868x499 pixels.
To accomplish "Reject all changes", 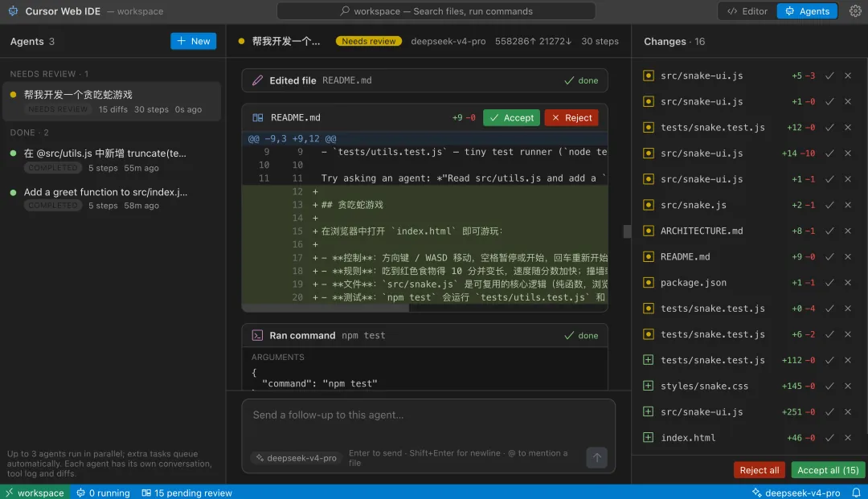I will [759, 470].
